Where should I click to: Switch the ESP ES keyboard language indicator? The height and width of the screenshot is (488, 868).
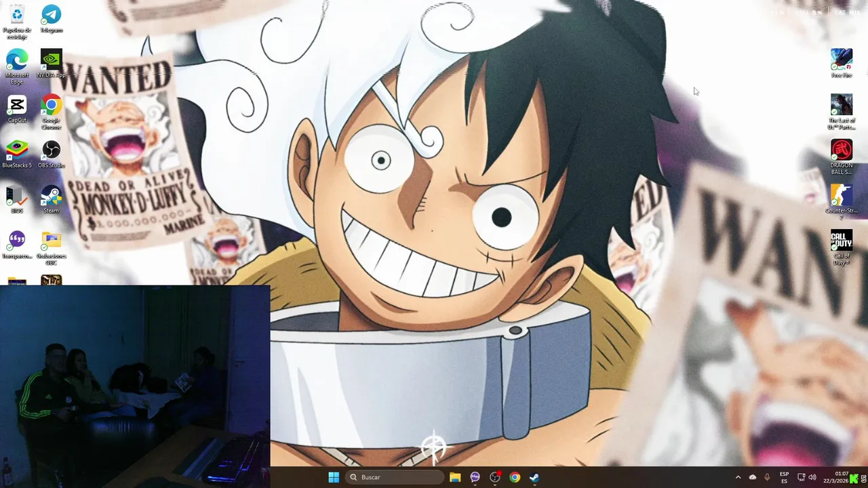(x=784, y=477)
